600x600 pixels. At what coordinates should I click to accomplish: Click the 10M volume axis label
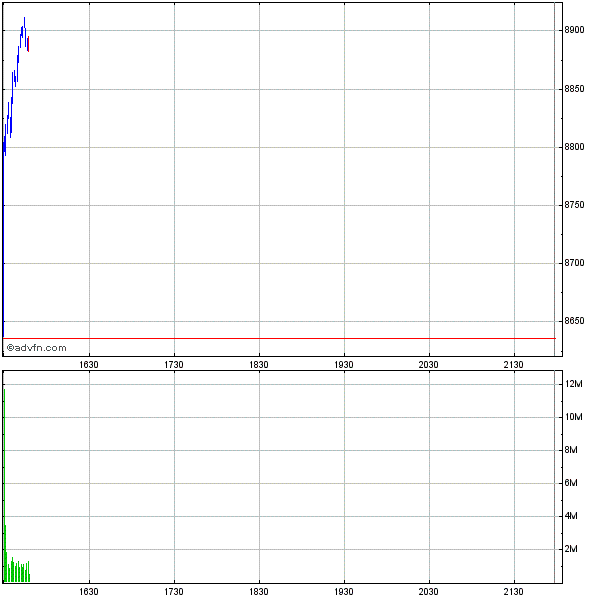[573, 417]
